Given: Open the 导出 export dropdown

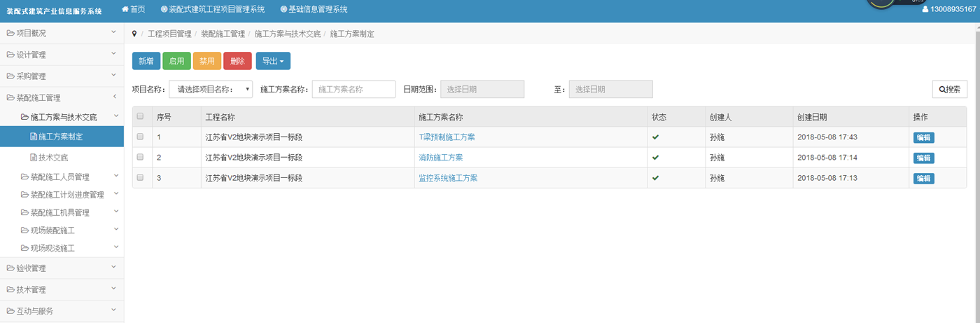Looking at the screenshot, I should click(273, 61).
